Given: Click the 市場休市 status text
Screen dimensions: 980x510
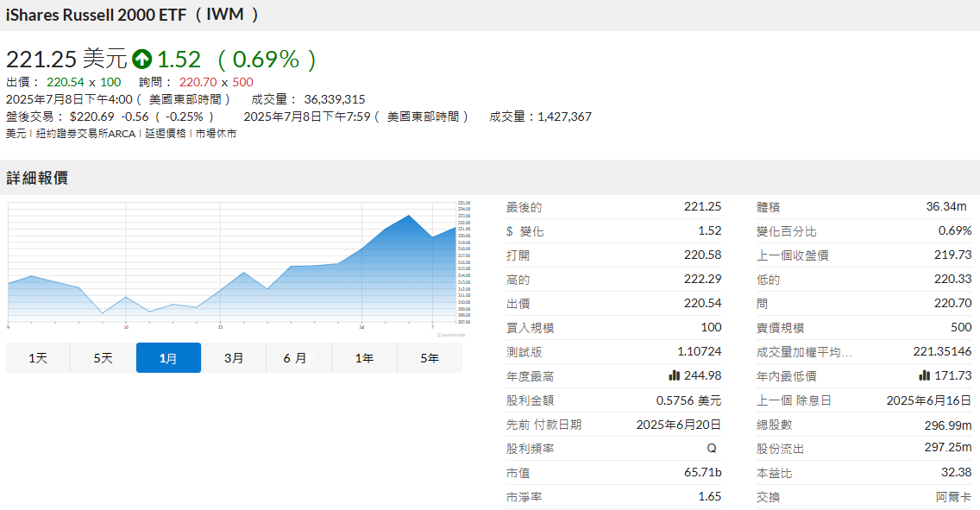Looking at the screenshot, I should point(216,134).
